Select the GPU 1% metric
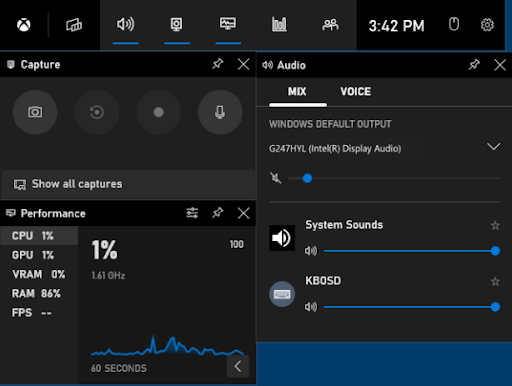 tap(39, 255)
